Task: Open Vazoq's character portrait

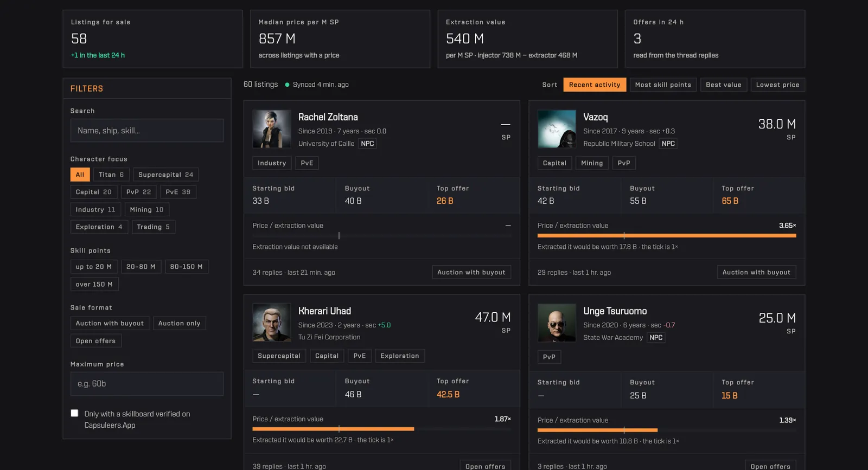Action: coord(557,129)
